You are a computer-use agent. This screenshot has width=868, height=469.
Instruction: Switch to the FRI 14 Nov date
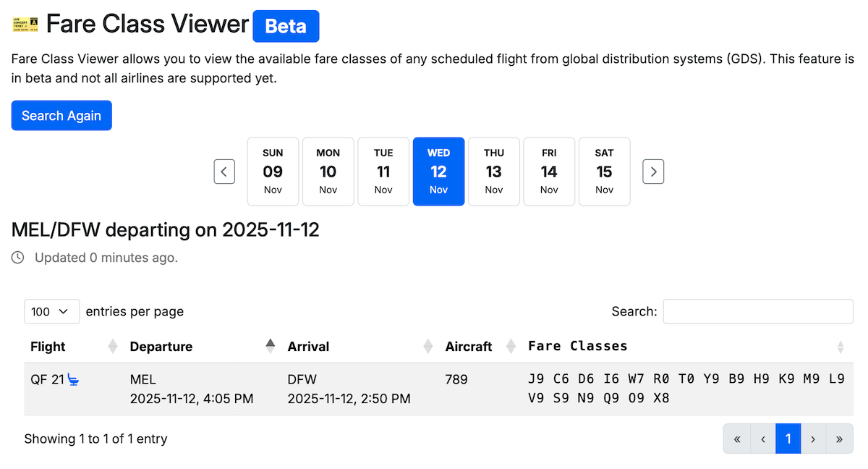click(x=549, y=172)
